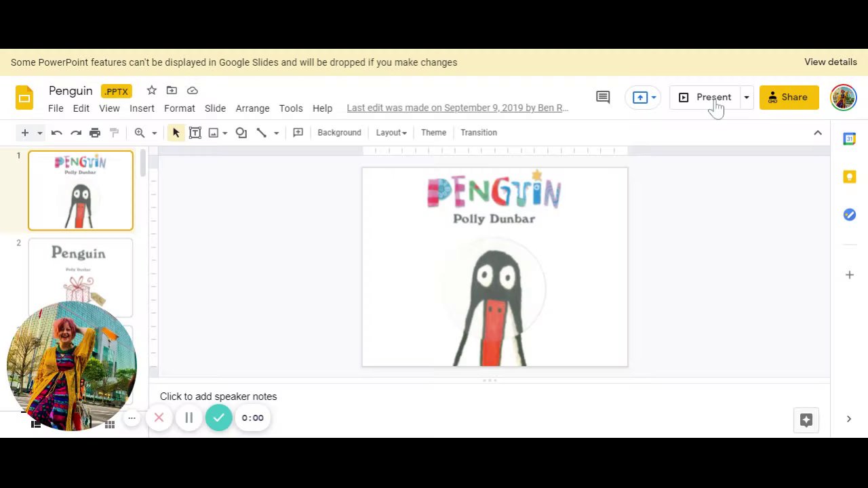Screen dimensions: 868x488
Task: Open Google account avatar
Action: pyautogui.click(x=843, y=98)
